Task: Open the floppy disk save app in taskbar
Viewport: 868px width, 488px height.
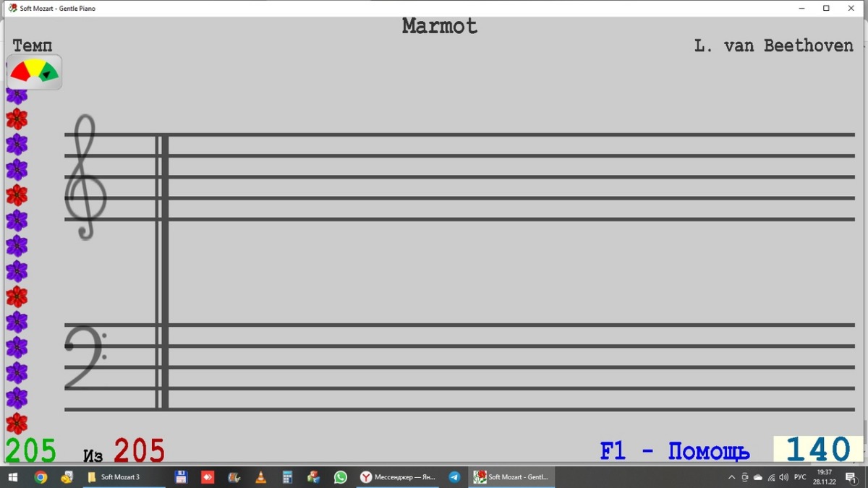Action: (181, 477)
